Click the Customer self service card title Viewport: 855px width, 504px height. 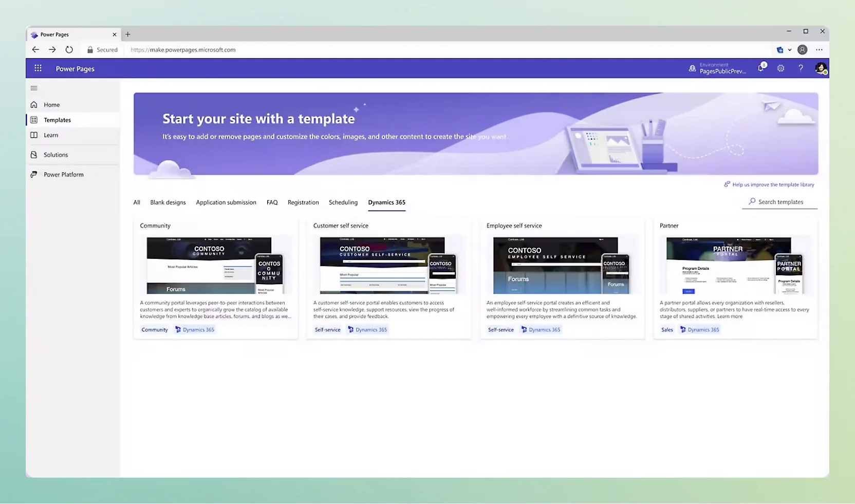tap(341, 226)
